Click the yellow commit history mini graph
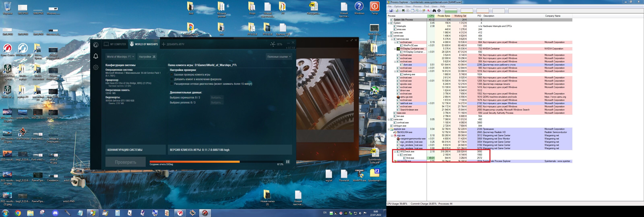 click(467, 11)
